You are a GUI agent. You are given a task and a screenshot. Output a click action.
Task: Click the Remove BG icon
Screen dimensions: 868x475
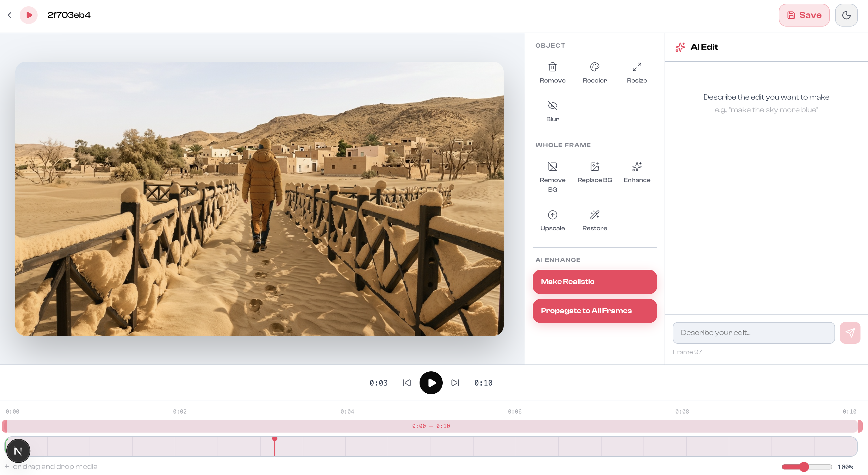tap(552, 167)
